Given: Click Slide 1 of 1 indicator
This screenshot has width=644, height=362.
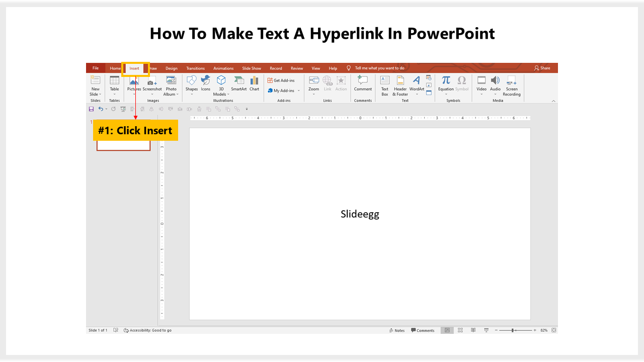Looking at the screenshot, I should click(98, 330).
